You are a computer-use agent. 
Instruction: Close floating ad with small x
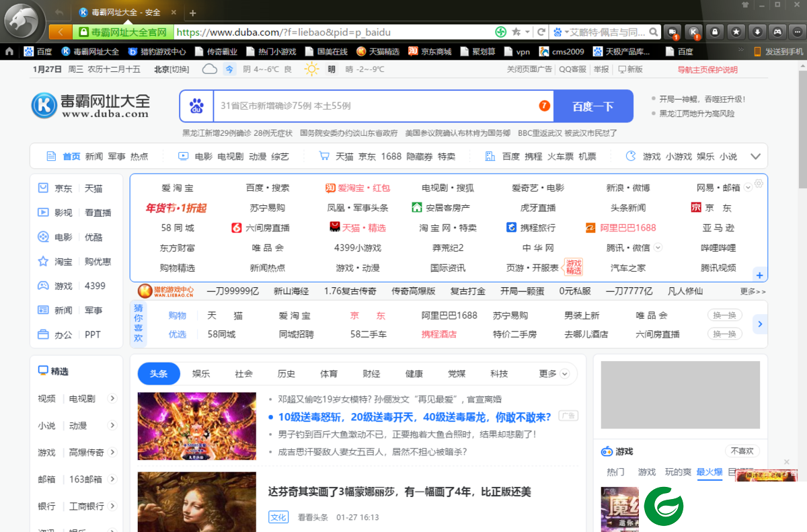(787, 462)
